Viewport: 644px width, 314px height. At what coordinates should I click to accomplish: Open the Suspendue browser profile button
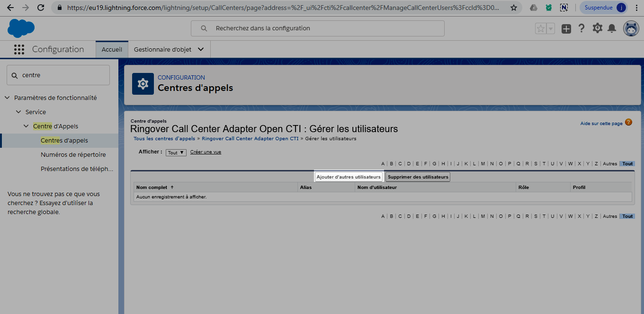(x=604, y=8)
